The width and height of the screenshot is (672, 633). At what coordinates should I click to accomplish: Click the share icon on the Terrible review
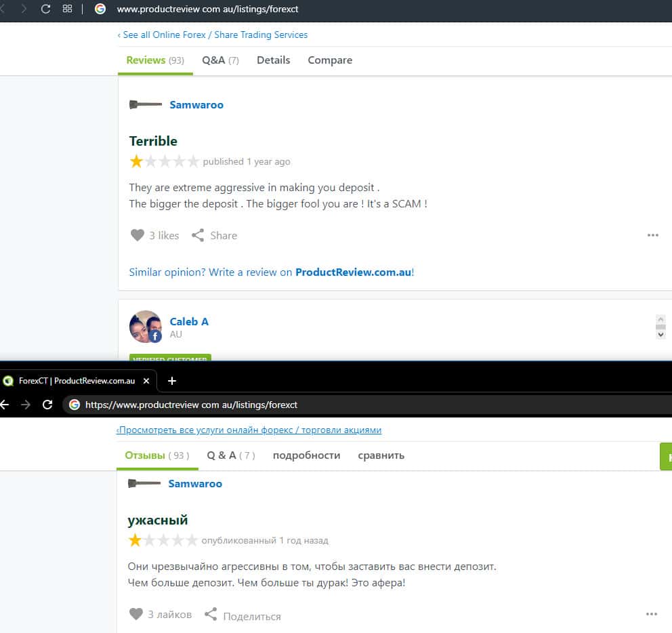[198, 235]
